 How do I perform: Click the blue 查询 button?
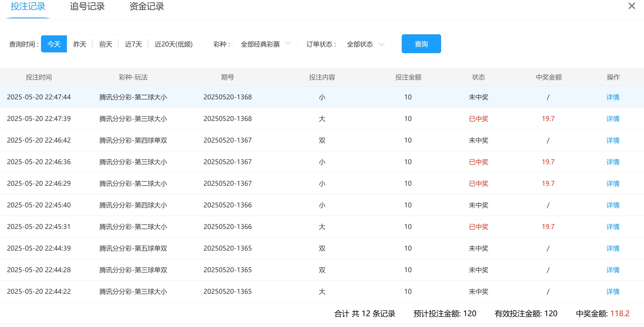(421, 44)
